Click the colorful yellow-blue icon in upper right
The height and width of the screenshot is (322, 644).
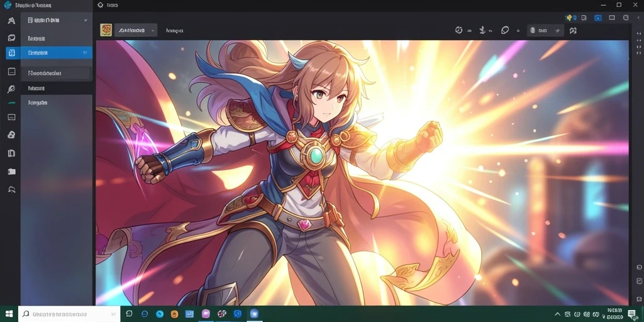pos(571,18)
